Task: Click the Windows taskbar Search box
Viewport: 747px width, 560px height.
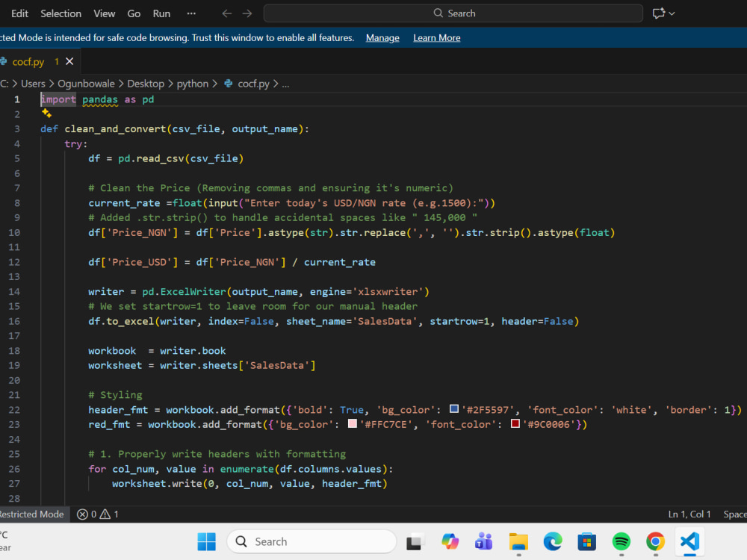Action: point(311,541)
